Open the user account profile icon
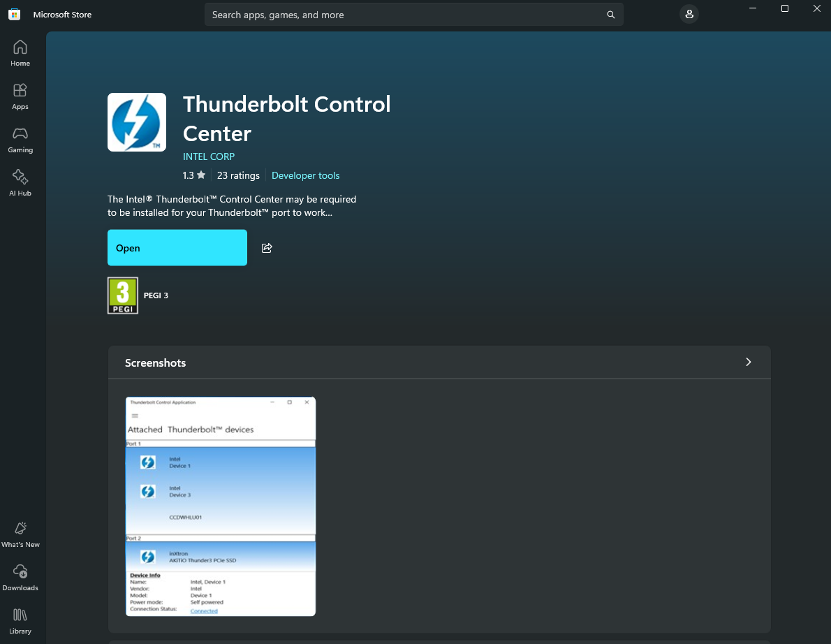This screenshot has width=831, height=644. [x=689, y=14]
